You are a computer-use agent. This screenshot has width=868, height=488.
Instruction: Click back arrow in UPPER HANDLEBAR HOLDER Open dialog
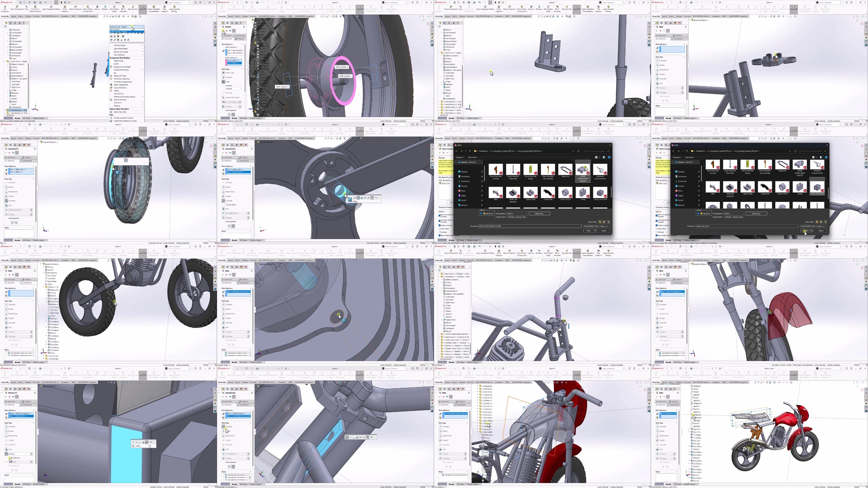457,151
